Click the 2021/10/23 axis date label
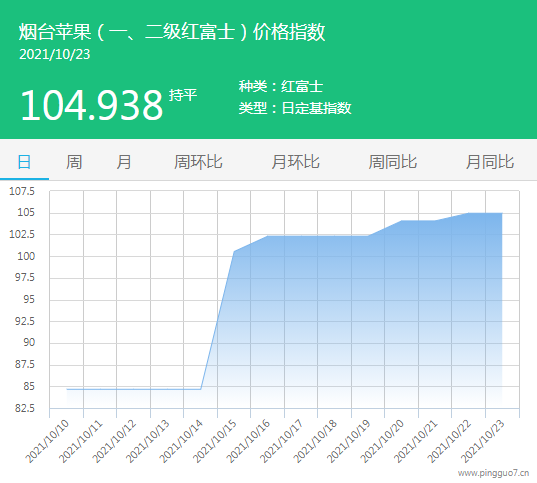The image size is (537, 483). tap(482, 441)
